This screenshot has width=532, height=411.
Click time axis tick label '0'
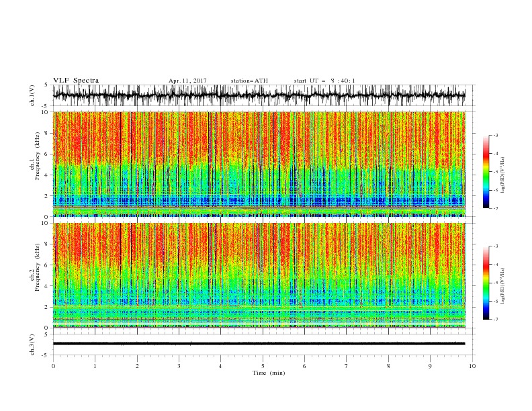(53, 366)
